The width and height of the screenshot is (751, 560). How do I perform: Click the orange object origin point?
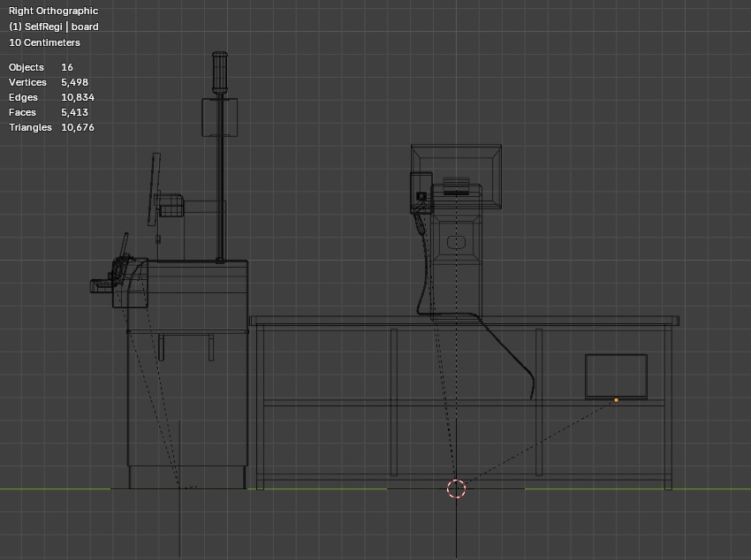tap(615, 400)
